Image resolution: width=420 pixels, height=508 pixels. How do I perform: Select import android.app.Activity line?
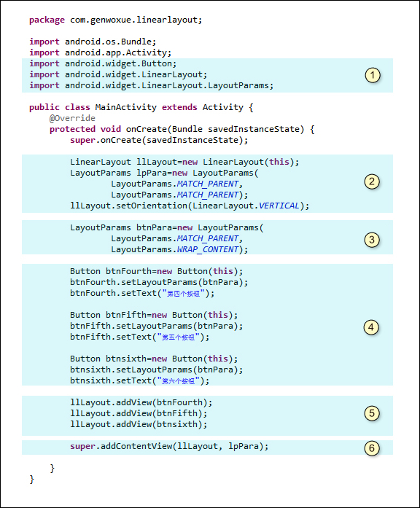coord(100,52)
